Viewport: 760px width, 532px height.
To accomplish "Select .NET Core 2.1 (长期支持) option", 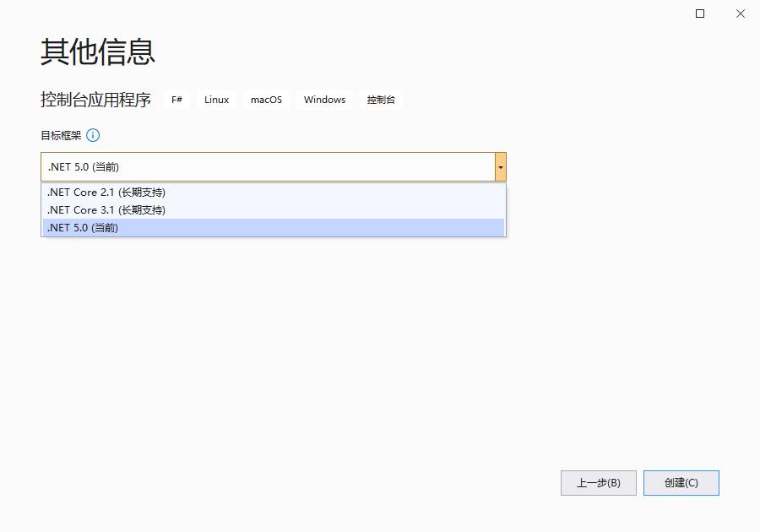I will click(274, 193).
